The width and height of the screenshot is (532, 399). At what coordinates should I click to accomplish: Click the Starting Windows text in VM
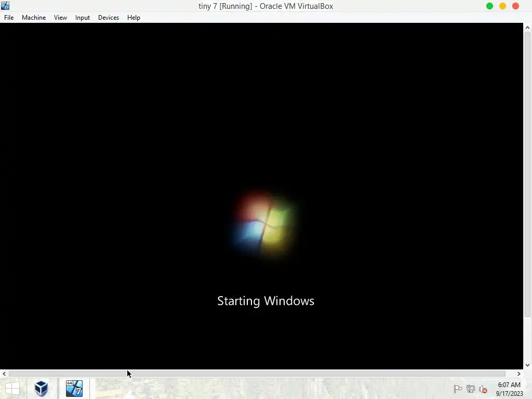click(x=265, y=301)
